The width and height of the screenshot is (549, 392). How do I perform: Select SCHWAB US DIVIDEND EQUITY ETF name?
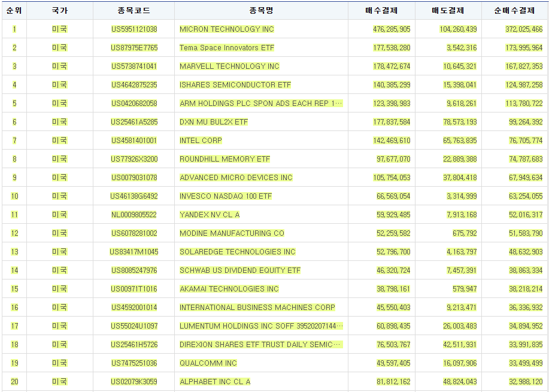240,270
